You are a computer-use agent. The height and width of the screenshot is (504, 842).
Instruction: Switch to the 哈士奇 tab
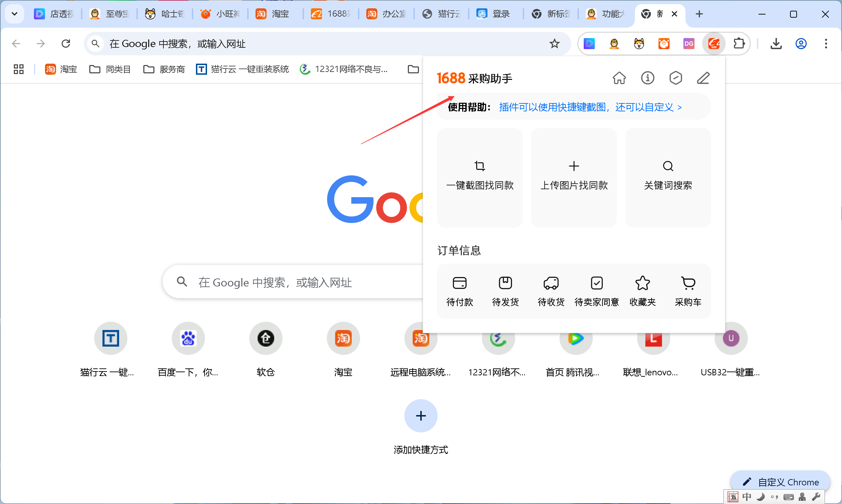pyautogui.click(x=165, y=14)
